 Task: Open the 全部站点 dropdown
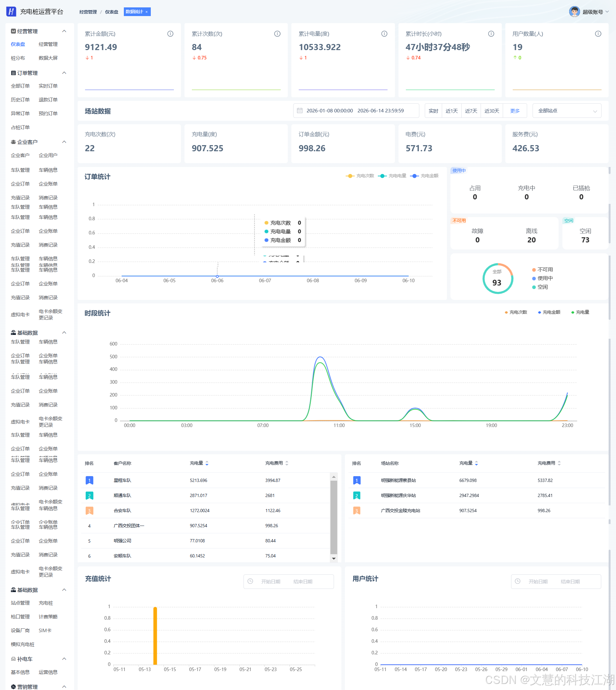(567, 111)
